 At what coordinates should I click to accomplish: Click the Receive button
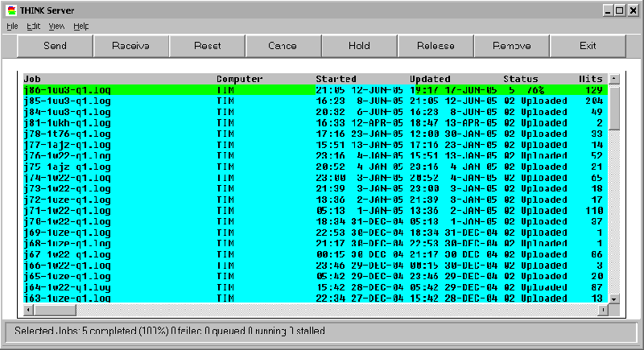(x=131, y=46)
